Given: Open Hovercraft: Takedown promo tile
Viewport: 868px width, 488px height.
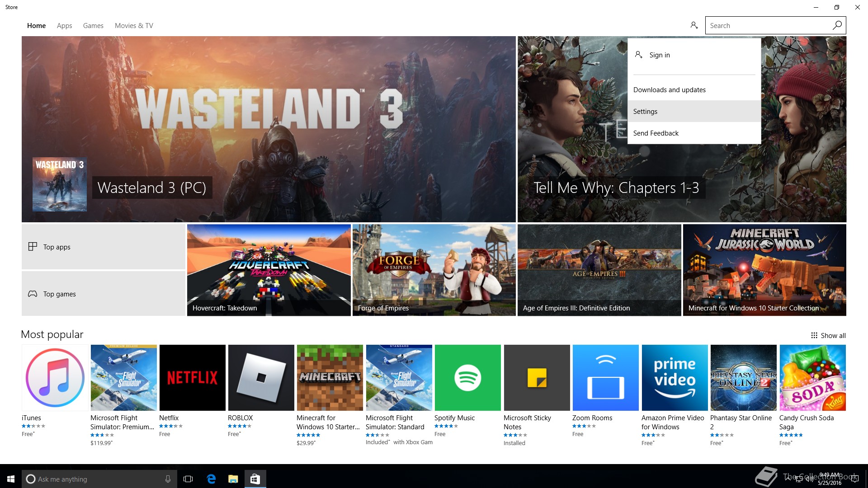Looking at the screenshot, I should tap(269, 270).
